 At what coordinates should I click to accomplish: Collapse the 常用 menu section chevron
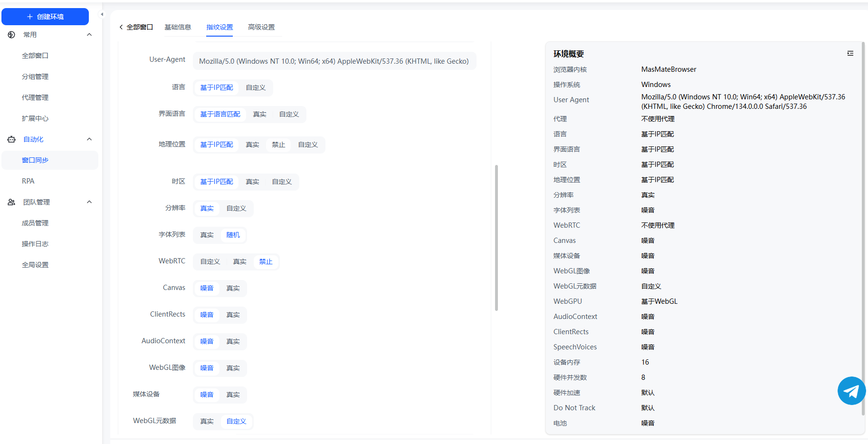89,35
